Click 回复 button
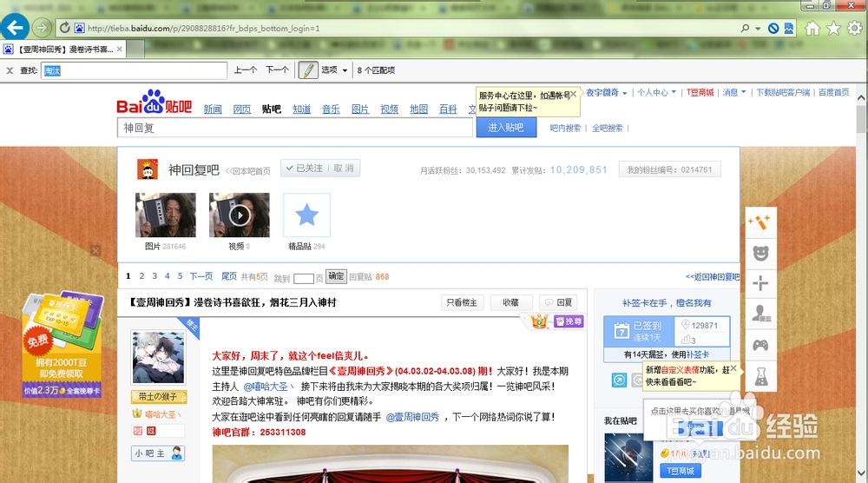Screen dimensions: 868x483 (558, 302)
